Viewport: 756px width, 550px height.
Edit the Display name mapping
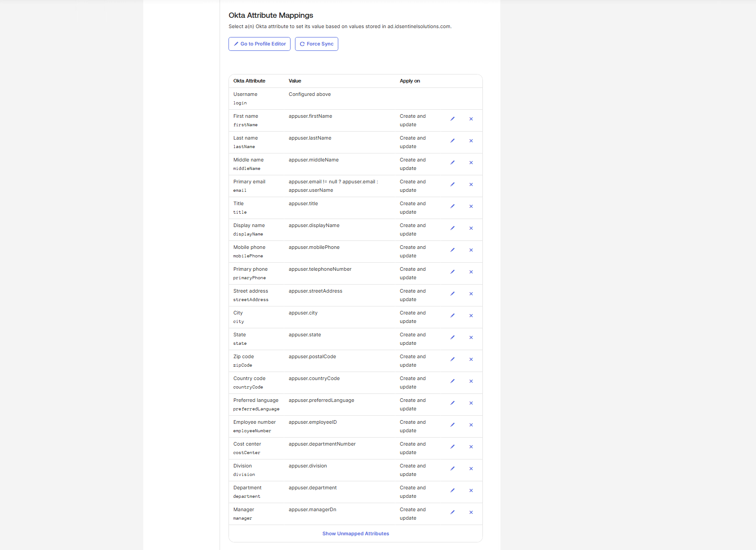click(453, 228)
